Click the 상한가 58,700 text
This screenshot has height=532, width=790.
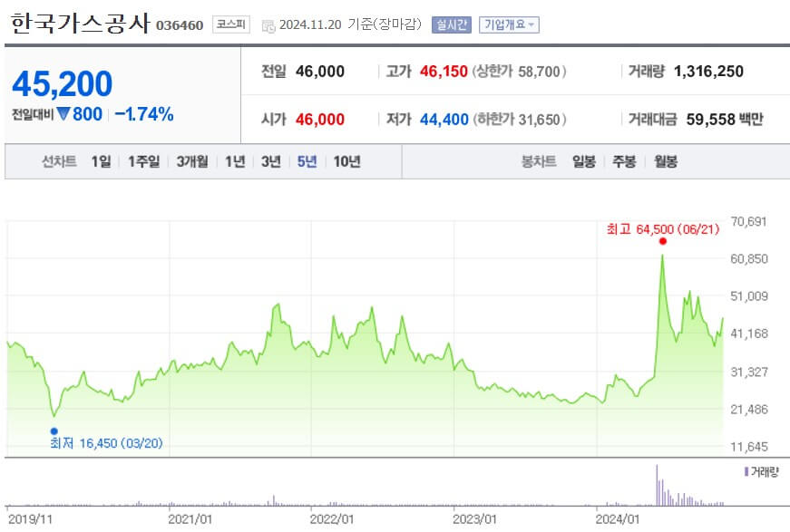pyautogui.click(x=519, y=72)
